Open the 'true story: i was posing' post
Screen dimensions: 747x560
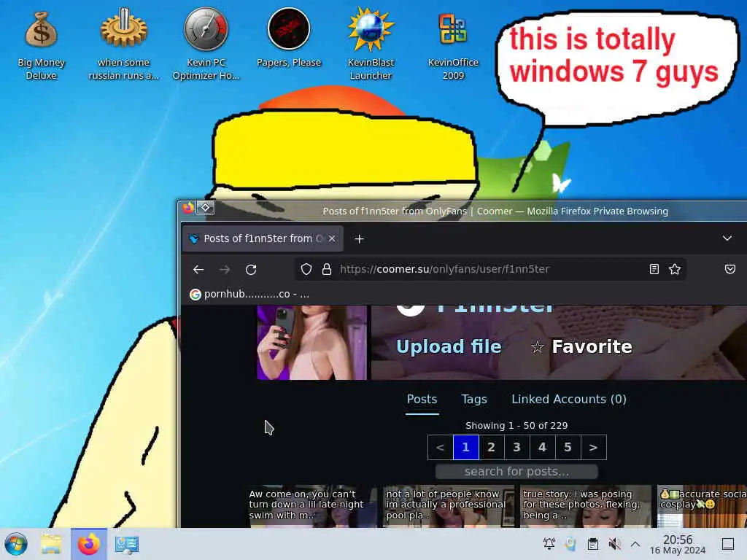(586, 506)
